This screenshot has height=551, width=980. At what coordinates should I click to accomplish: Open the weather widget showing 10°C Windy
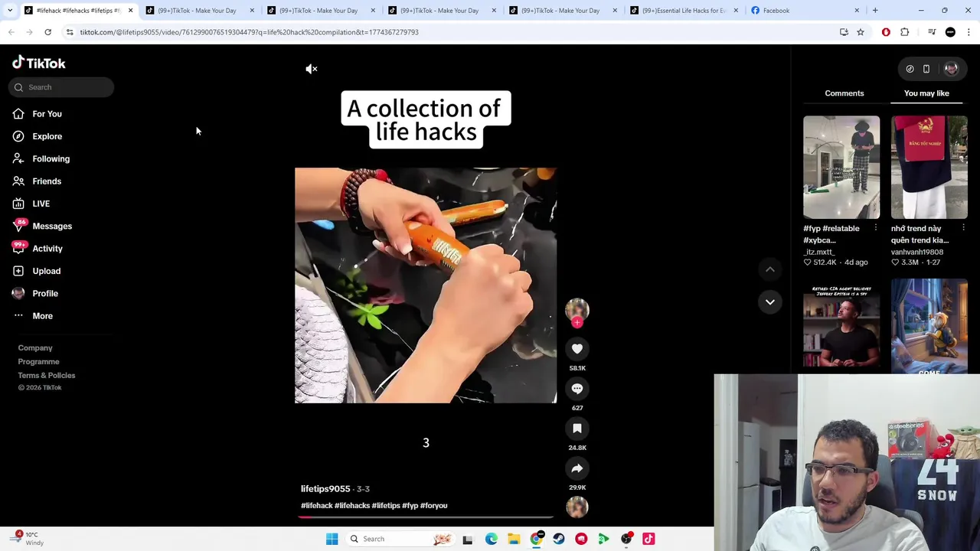pyautogui.click(x=28, y=539)
